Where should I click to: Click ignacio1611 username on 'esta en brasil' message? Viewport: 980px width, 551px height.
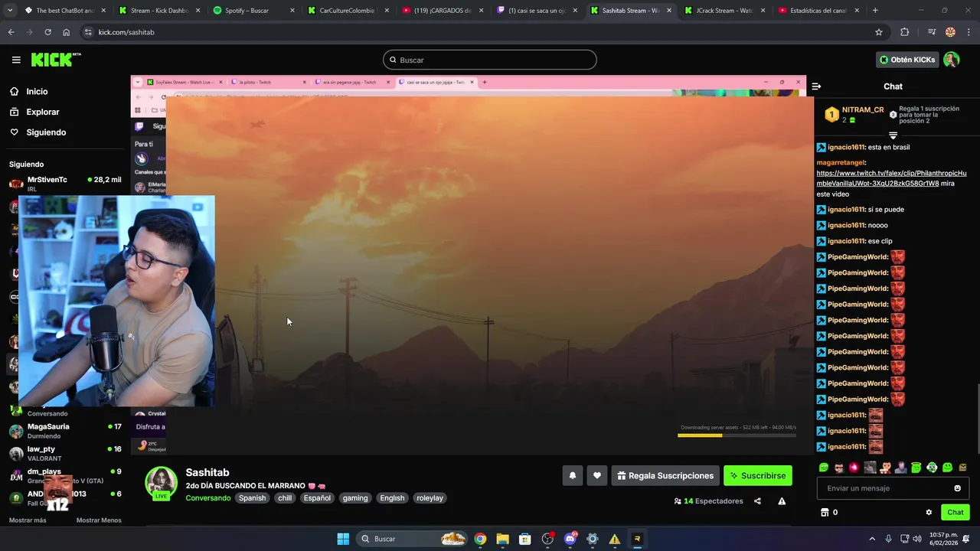[x=845, y=147]
